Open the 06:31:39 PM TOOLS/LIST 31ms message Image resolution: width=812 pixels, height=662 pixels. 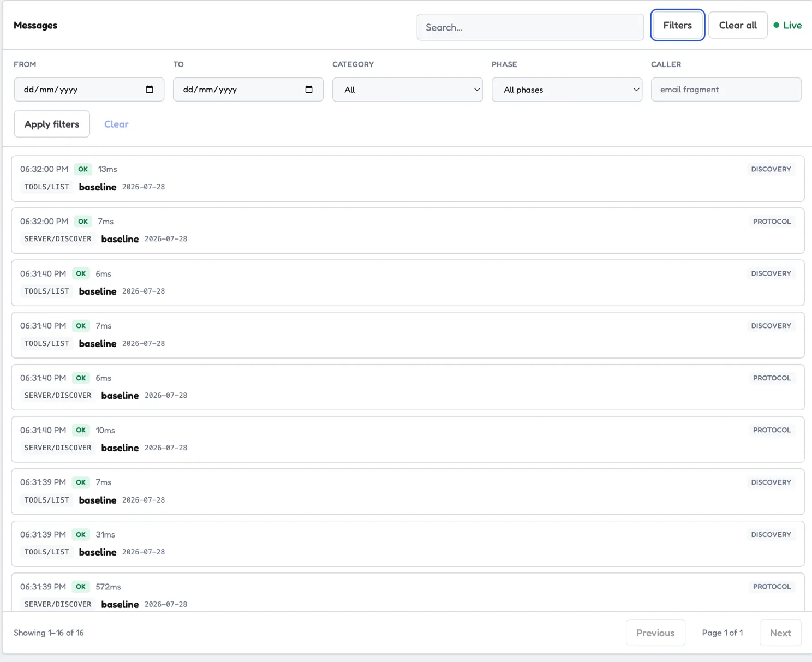point(408,544)
